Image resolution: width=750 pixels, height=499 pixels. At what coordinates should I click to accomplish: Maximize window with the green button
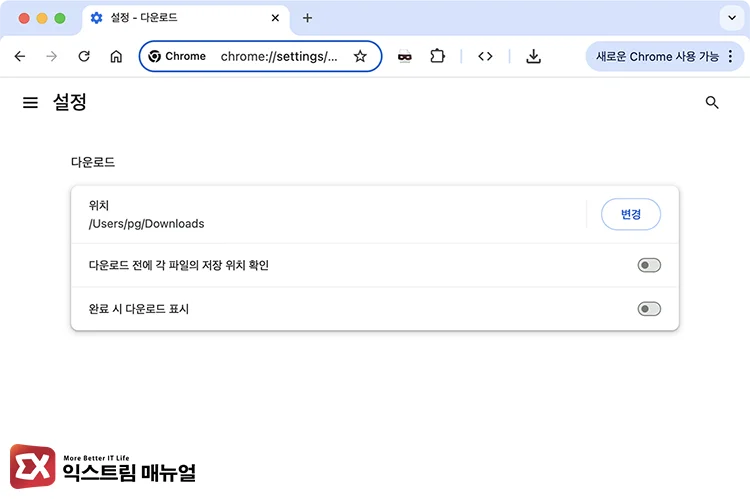(60, 18)
